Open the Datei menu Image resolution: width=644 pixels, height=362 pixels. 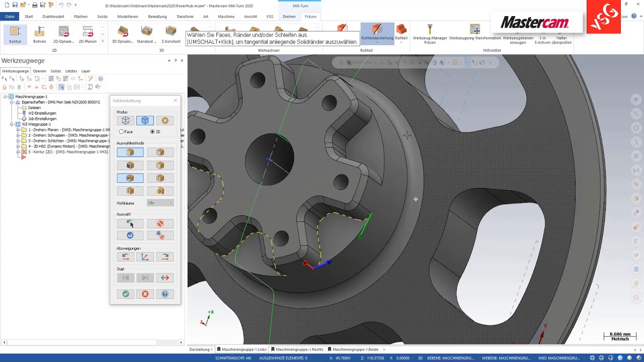pos(10,17)
